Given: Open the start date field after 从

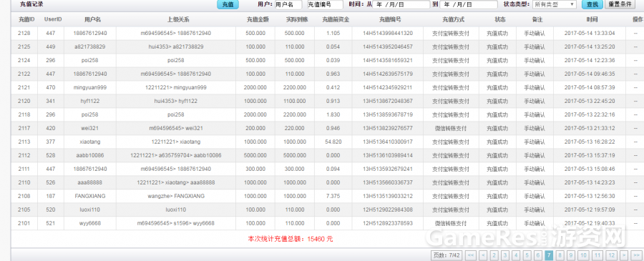Looking at the screenshot, I should point(401,4).
